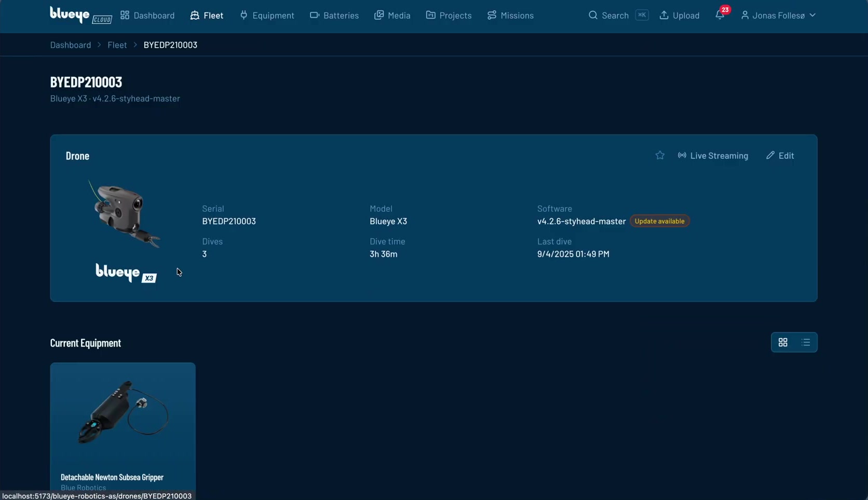
Task: Switch equipment to grid view
Action: 783,342
